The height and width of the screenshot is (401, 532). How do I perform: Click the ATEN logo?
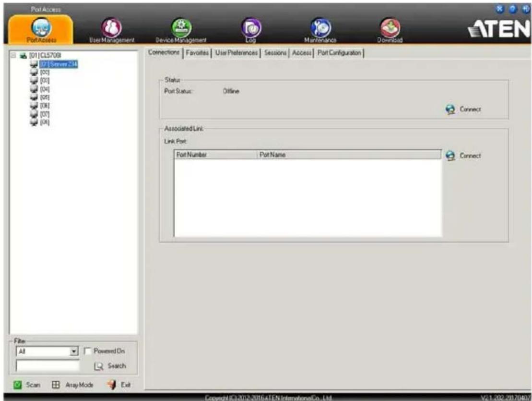point(499,28)
